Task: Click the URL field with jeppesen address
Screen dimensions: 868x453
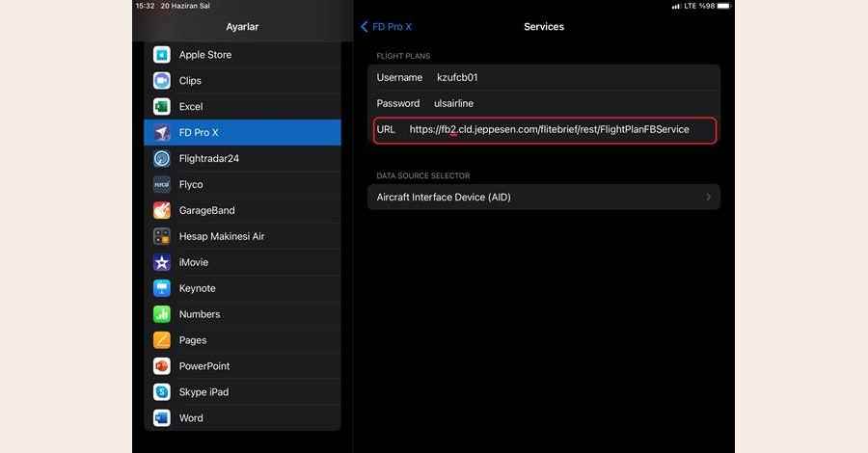Action: coord(548,129)
